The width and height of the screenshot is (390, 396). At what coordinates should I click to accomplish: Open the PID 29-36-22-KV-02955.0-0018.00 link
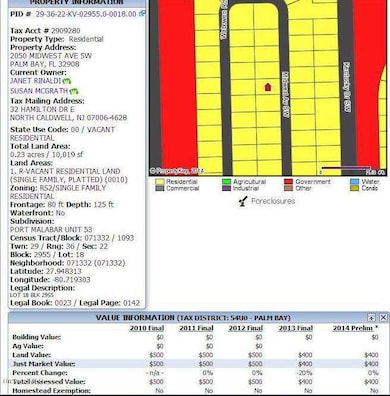pos(86,14)
